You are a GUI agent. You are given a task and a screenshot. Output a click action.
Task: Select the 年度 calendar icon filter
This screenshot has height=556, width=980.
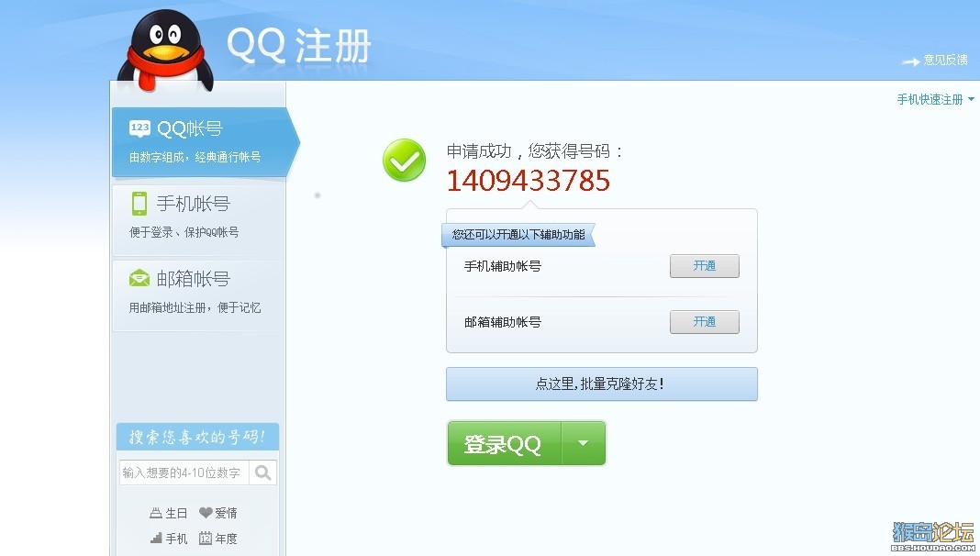point(206,538)
